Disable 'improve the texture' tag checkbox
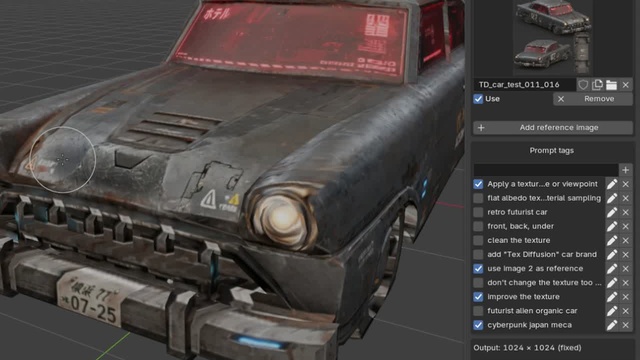Viewport: 640px width, 360px height. click(x=478, y=297)
